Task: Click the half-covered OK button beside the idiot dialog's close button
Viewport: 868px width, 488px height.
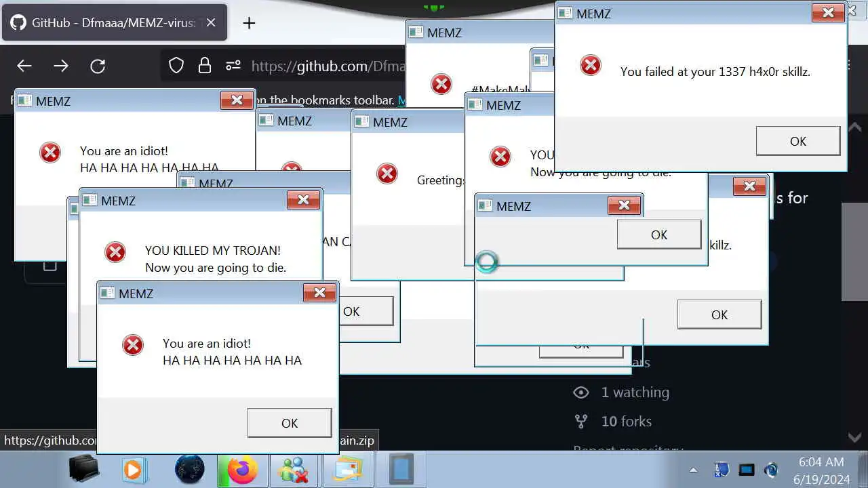Action: coord(366,312)
